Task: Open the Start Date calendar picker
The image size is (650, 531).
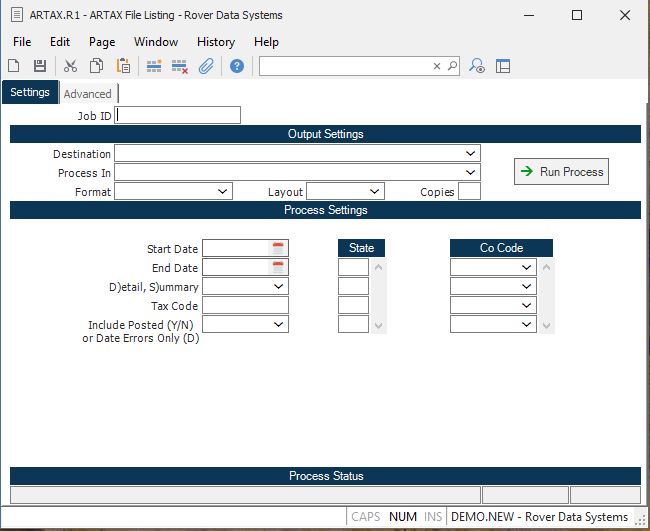Action: (279, 248)
